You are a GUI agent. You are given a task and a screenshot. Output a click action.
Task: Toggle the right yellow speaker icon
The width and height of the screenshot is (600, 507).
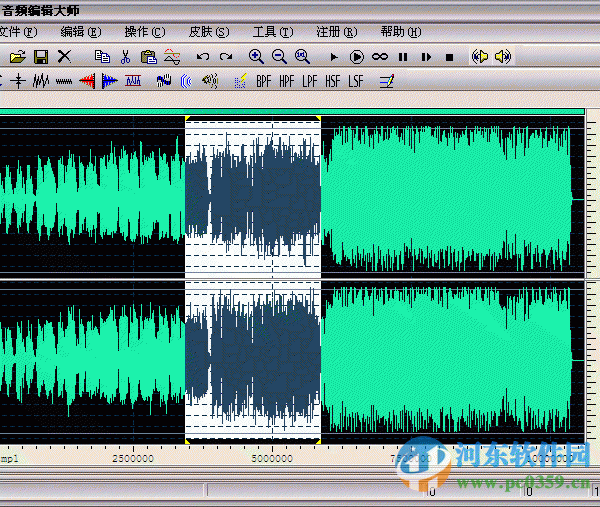coord(502,57)
